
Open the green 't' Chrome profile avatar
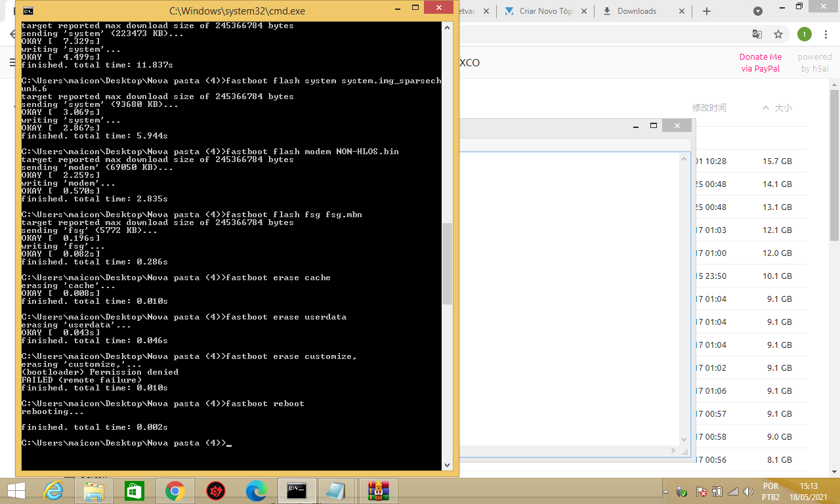pos(805,34)
